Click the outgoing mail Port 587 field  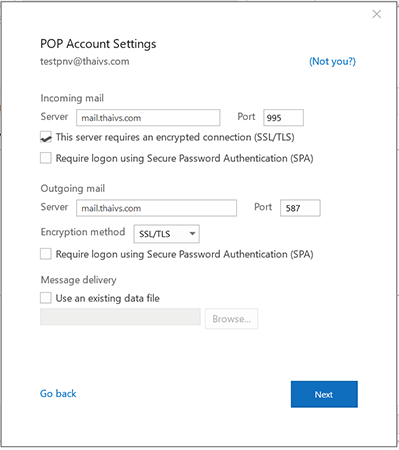tap(300, 208)
